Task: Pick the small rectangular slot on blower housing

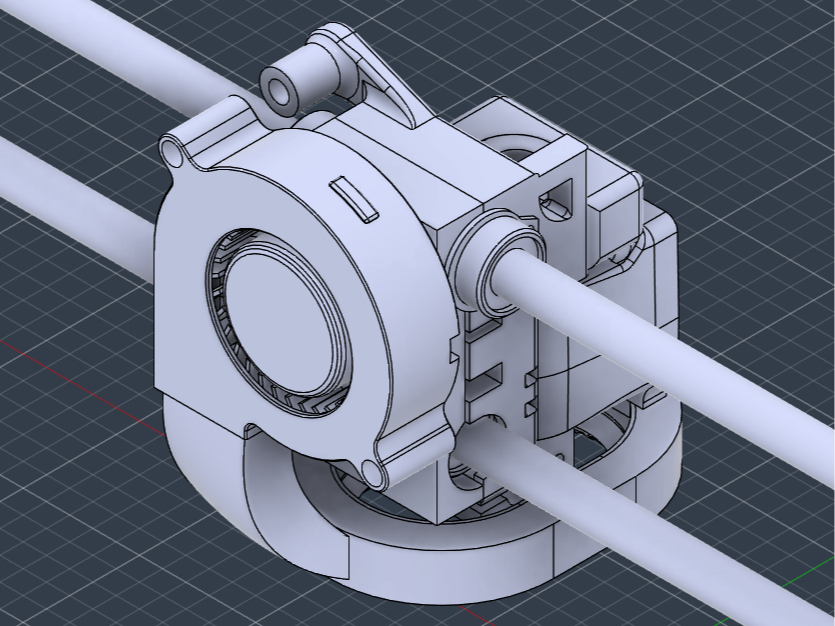Action: (x=354, y=200)
